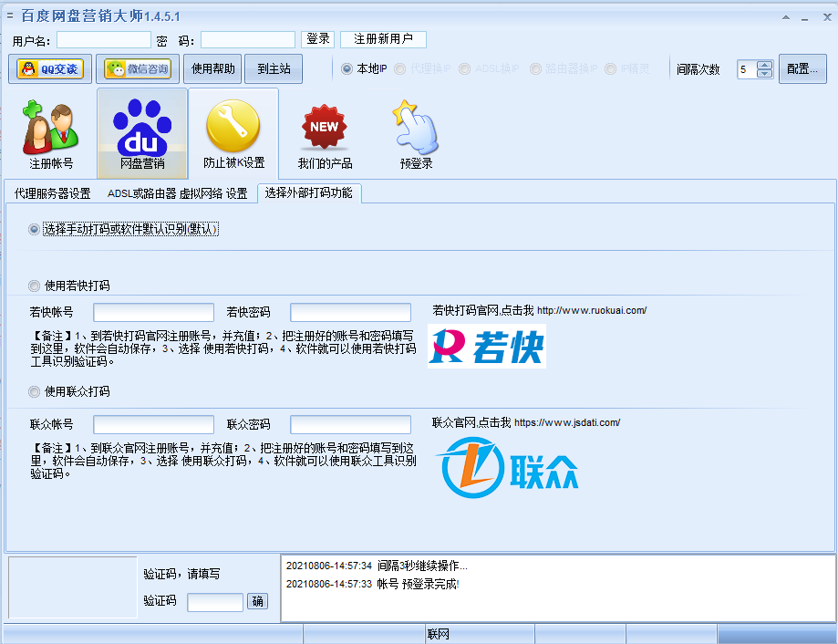Screen dimensions: 838x644
Task: Confirm captcha with 确 button
Action: [x=257, y=601]
